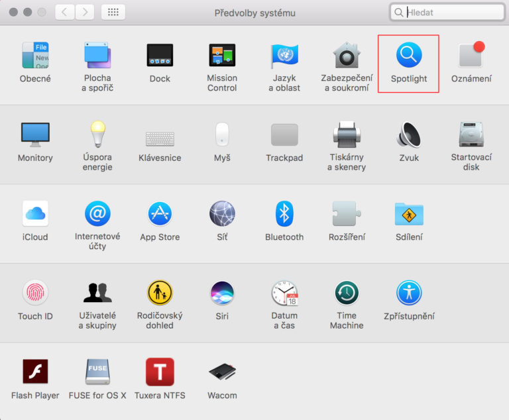Click the forward navigation arrow

[84, 13]
